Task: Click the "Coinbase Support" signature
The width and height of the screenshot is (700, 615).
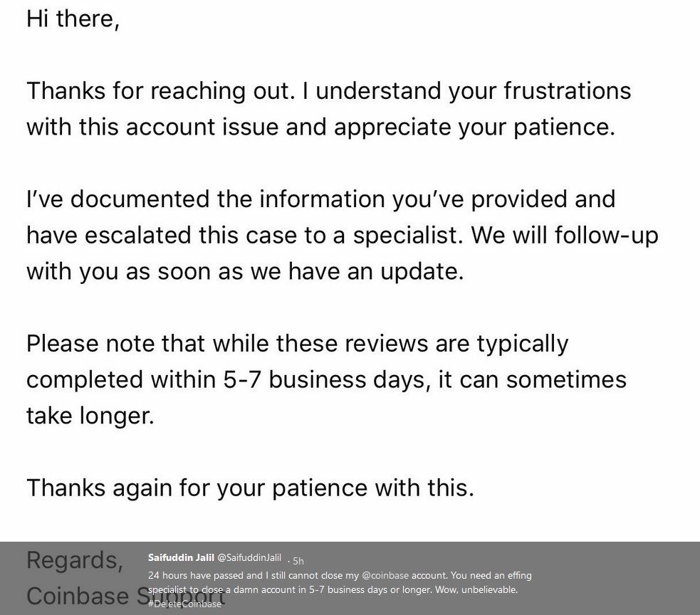Action: [125, 596]
